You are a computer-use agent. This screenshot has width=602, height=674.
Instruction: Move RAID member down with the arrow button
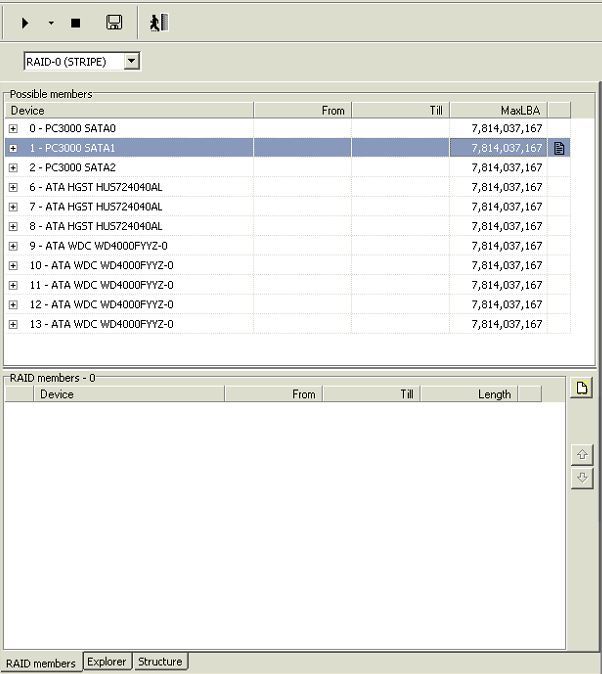pos(582,478)
